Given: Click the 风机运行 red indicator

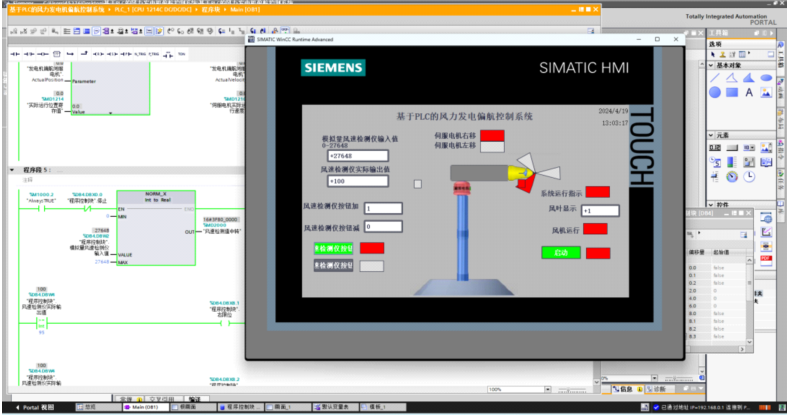Looking at the screenshot, I should pos(595,229).
